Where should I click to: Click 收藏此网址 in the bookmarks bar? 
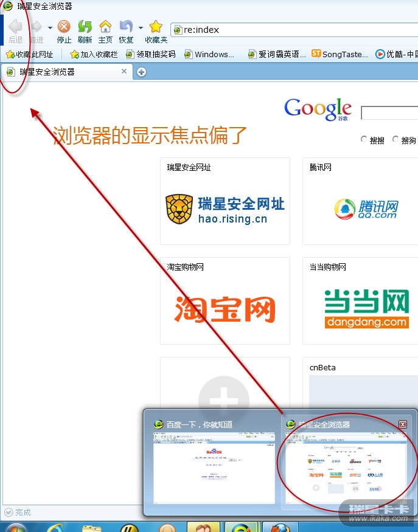[30, 54]
